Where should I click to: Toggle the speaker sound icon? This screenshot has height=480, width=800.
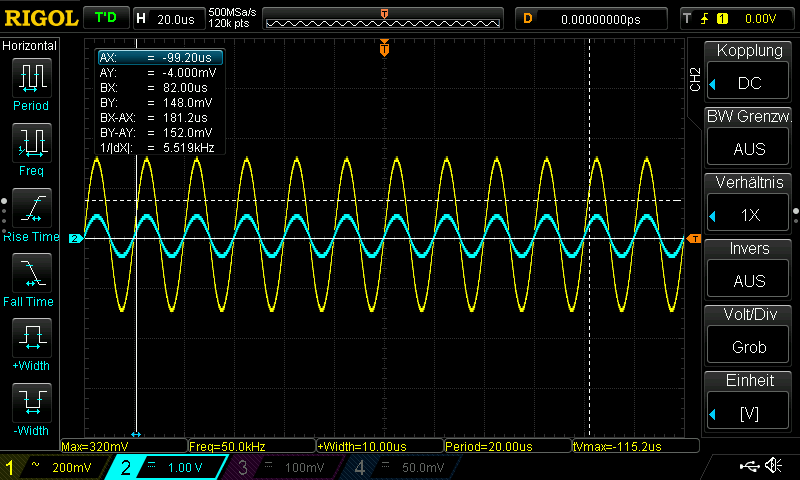(x=773, y=465)
